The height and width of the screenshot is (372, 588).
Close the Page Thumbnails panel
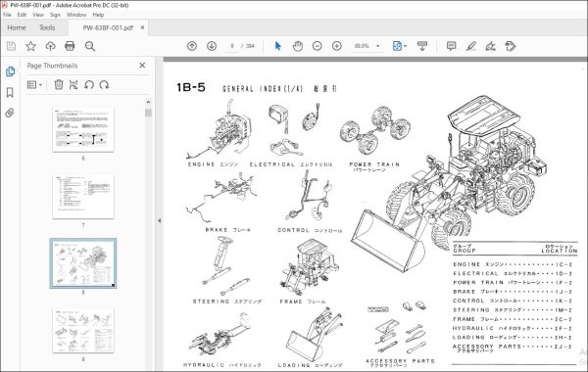pos(142,66)
